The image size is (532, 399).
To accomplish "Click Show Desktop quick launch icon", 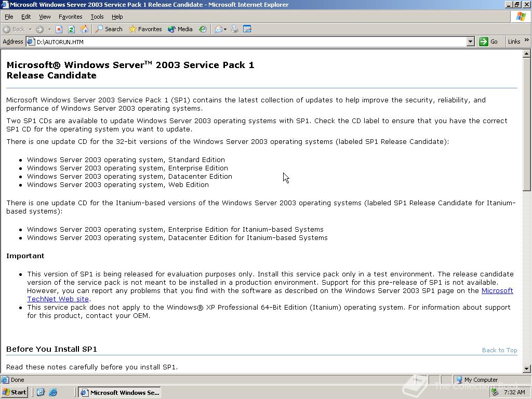I will tap(41, 392).
